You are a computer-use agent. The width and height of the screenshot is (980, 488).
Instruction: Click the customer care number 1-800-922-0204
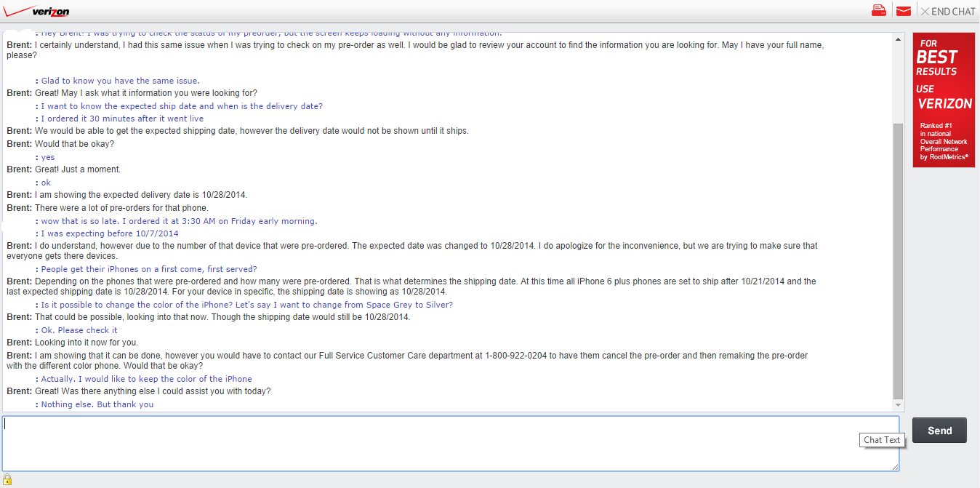click(514, 356)
